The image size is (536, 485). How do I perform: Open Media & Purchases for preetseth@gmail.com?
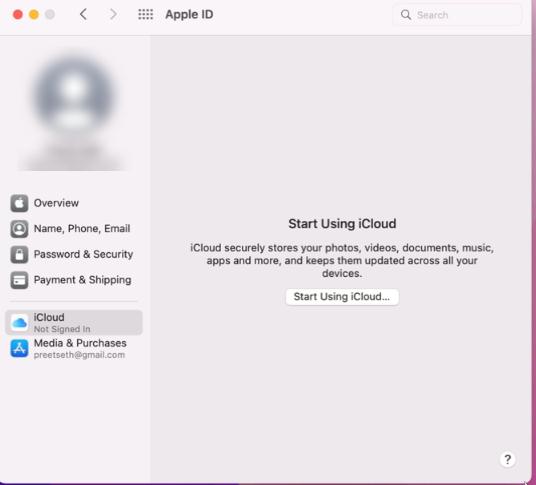tap(74, 348)
